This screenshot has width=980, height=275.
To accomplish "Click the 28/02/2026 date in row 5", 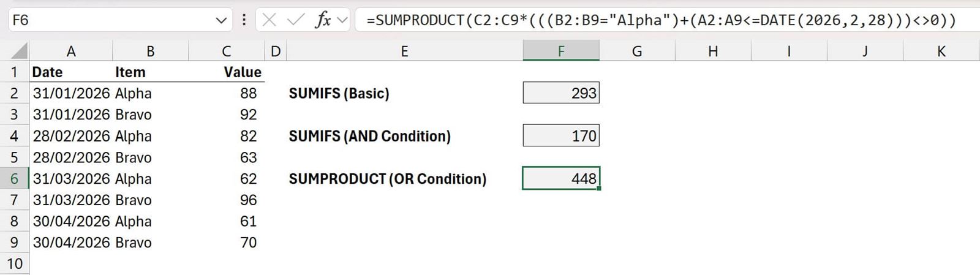I will 71,157.
